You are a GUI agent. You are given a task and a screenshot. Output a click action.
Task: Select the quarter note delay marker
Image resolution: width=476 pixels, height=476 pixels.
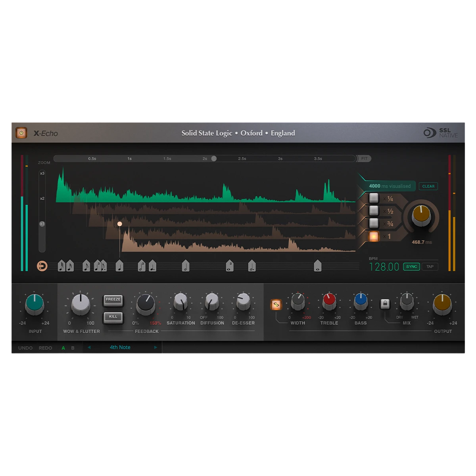[x=119, y=266]
